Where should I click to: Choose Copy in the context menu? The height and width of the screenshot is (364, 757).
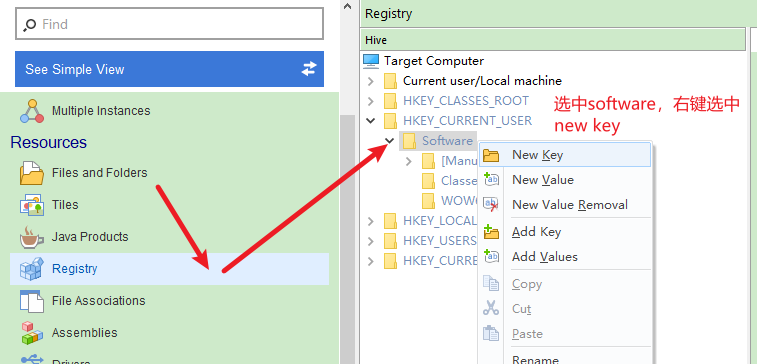coord(565,284)
